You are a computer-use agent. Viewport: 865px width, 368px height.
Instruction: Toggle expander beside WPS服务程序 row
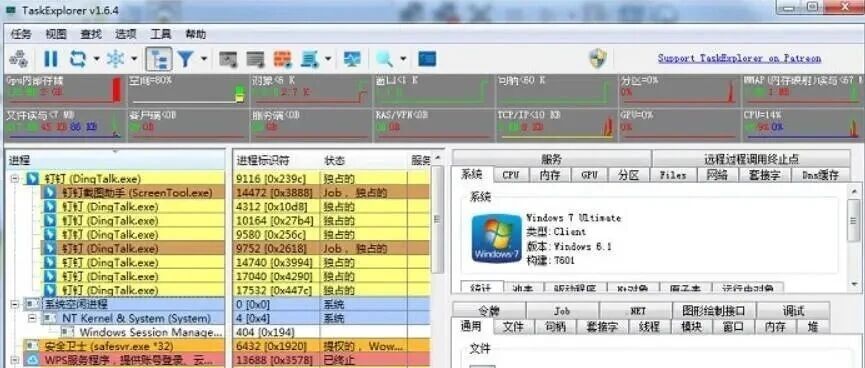coord(15,360)
